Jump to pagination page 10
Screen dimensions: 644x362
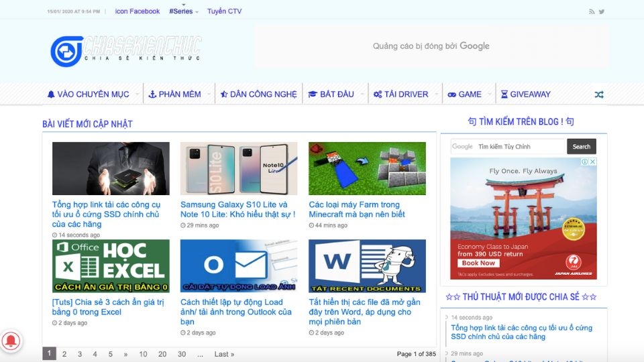[143, 354]
